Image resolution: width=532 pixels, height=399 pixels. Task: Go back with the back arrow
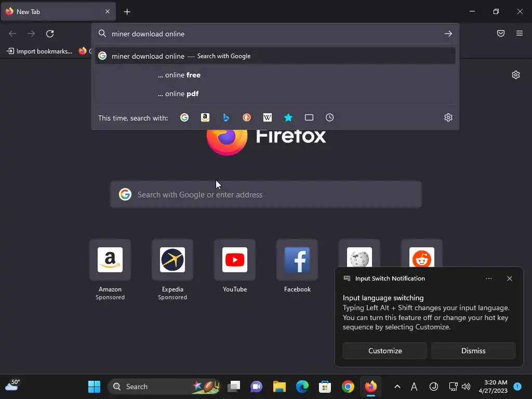click(12, 34)
